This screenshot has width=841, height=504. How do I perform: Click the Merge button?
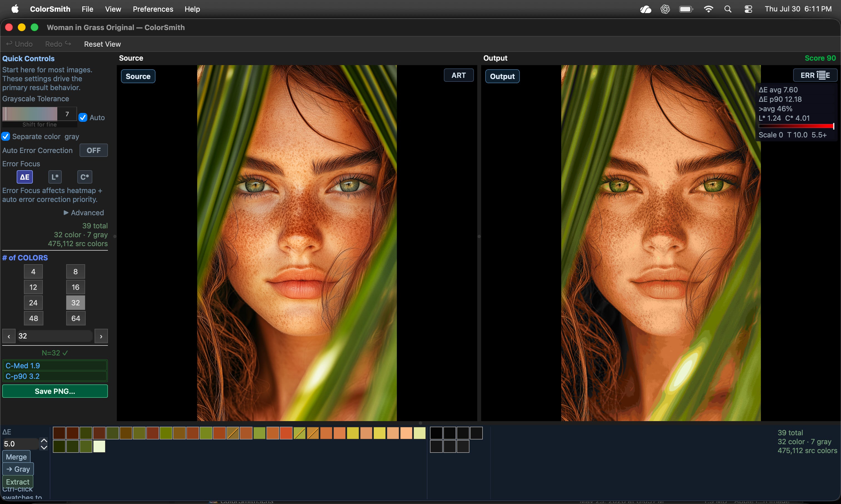coord(16,457)
